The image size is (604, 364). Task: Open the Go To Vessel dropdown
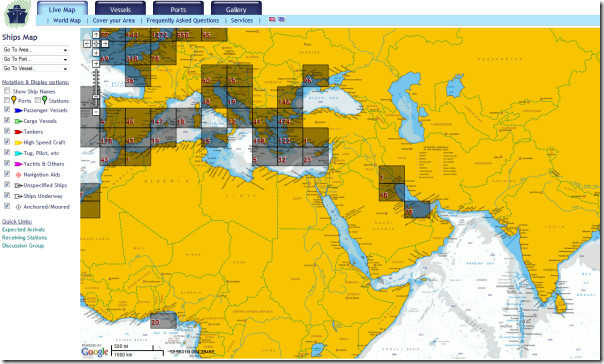pos(35,68)
